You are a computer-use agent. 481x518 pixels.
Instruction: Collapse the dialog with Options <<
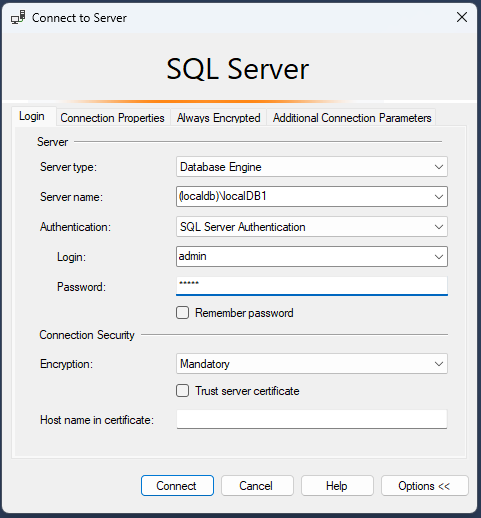click(425, 486)
